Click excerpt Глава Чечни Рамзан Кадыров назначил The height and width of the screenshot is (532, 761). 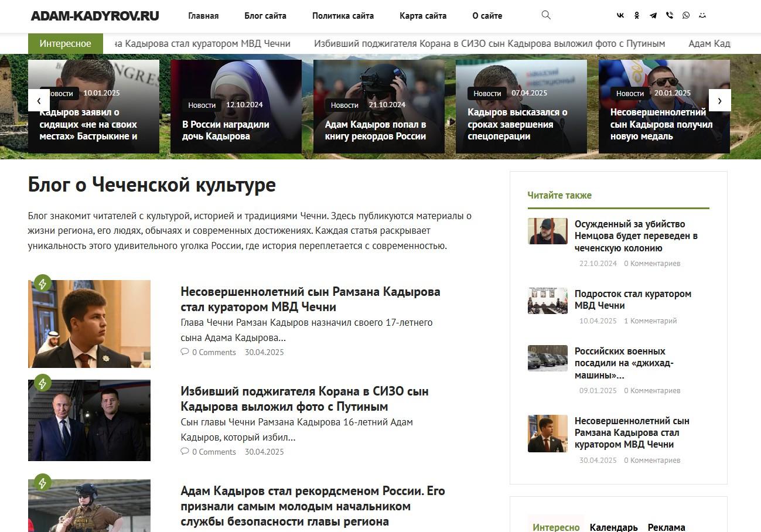pyautogui.click(x=306, y=330)
